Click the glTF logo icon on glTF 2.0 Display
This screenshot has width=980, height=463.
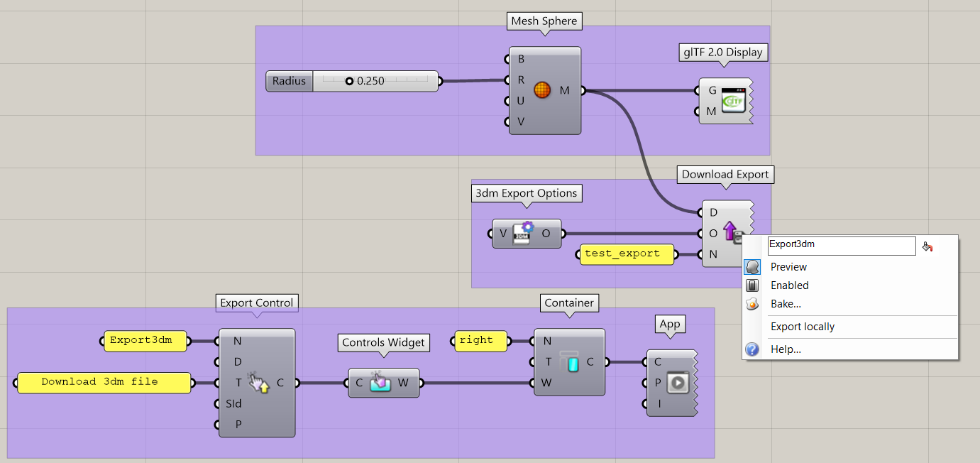pyautogui.click(x=734, y=101)
